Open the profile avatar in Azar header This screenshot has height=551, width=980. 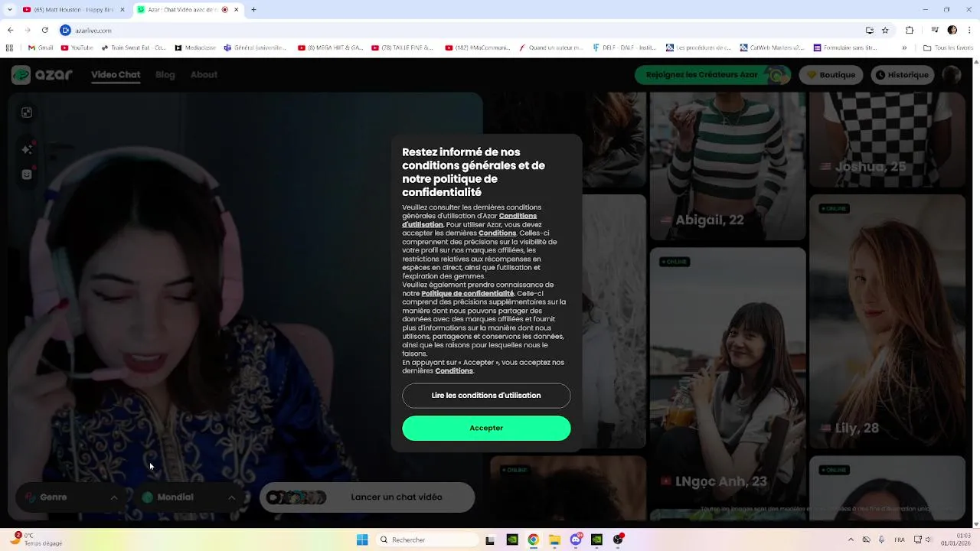coord(951,75)
